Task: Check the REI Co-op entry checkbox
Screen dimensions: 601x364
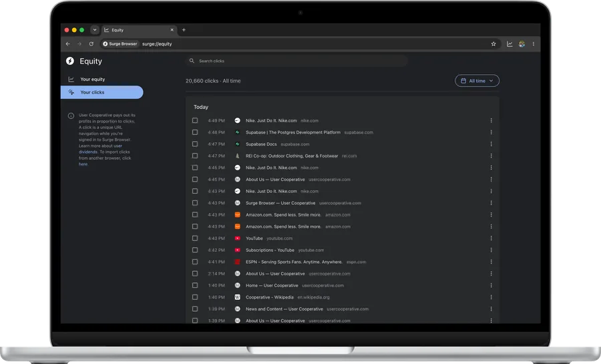Action: (x=195, y=156)
